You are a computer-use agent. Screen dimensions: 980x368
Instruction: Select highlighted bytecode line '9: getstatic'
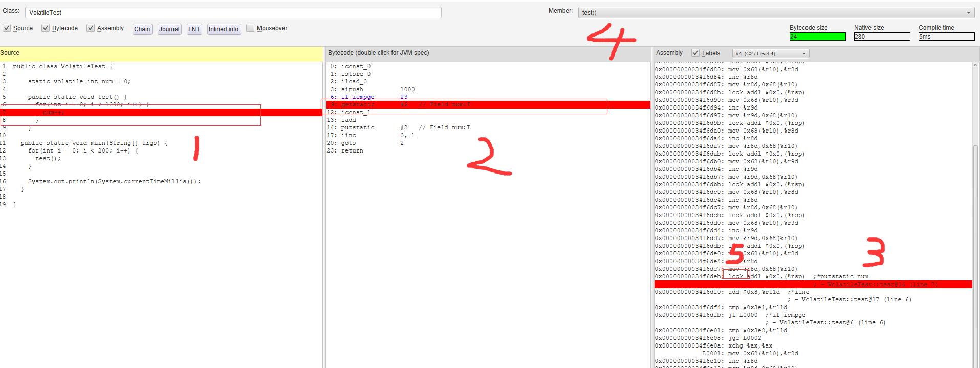coord(488,104)
